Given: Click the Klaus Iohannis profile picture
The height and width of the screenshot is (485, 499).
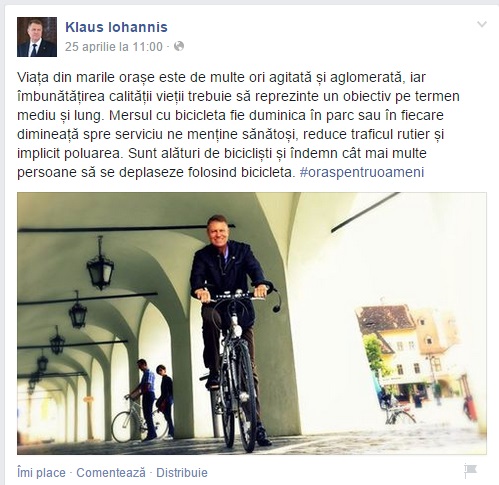Looking at the screenshot, I should tap(37, 37).
